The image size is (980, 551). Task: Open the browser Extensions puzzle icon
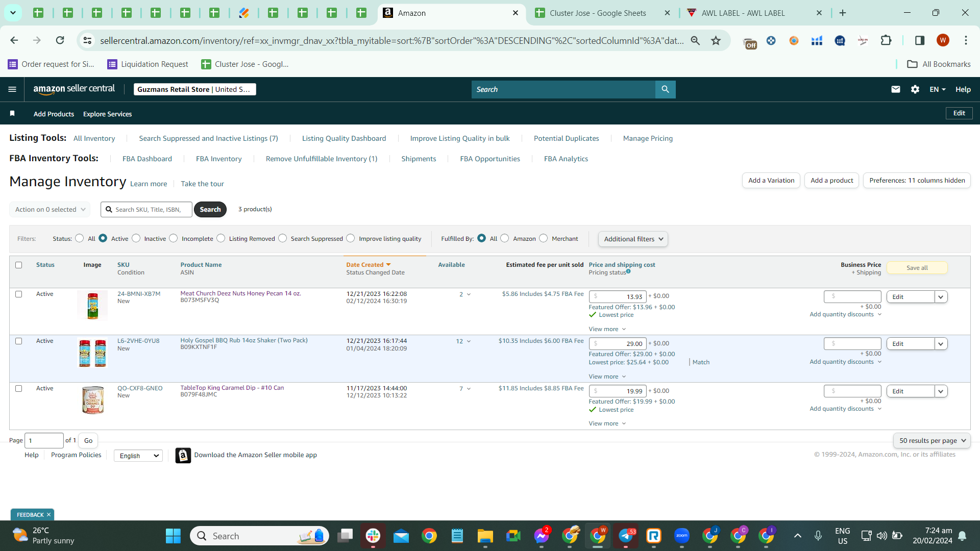click(x=886, y=40)
